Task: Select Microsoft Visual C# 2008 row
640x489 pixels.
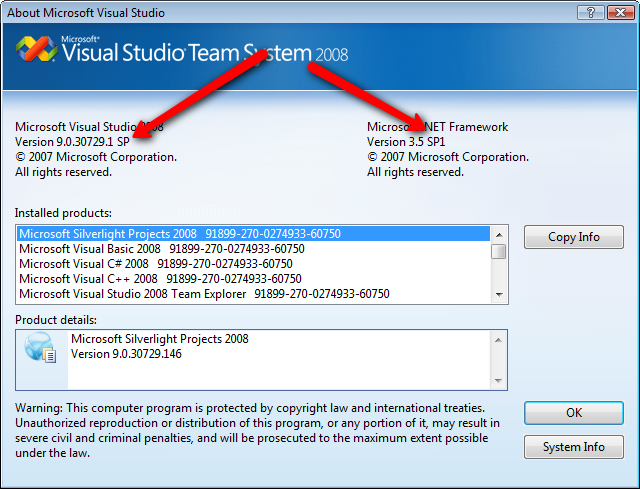Action: click(x=253, y=264)
